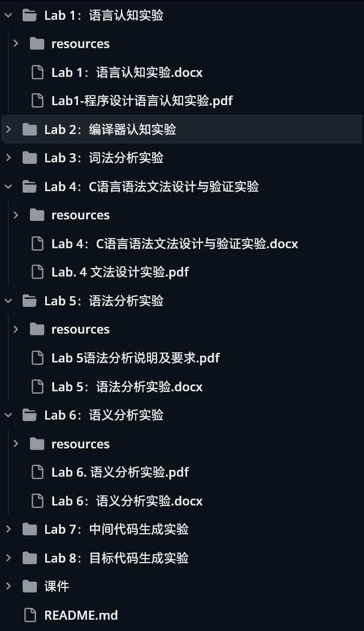Open Lab 1：语言认知实验.docx file

tap(127, 72)
